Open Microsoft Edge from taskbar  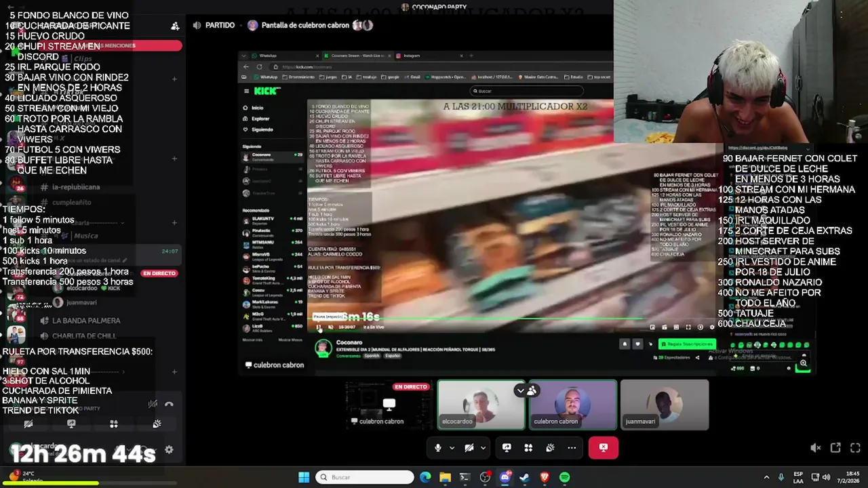(425, 477)
